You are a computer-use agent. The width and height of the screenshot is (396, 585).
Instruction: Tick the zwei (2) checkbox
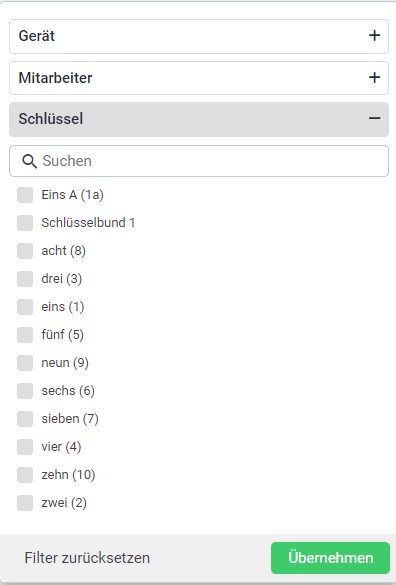pyautogui.click(x=25, y=503)
